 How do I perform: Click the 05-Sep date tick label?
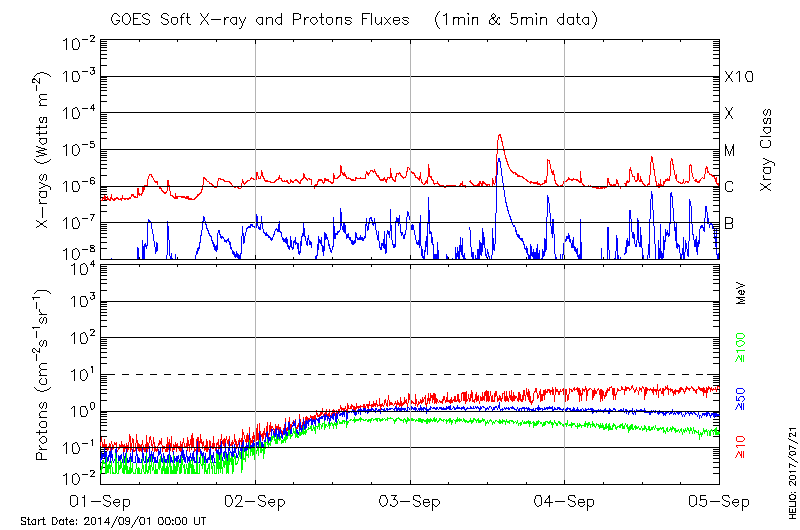pyautogui.click(x=718, y=501)
